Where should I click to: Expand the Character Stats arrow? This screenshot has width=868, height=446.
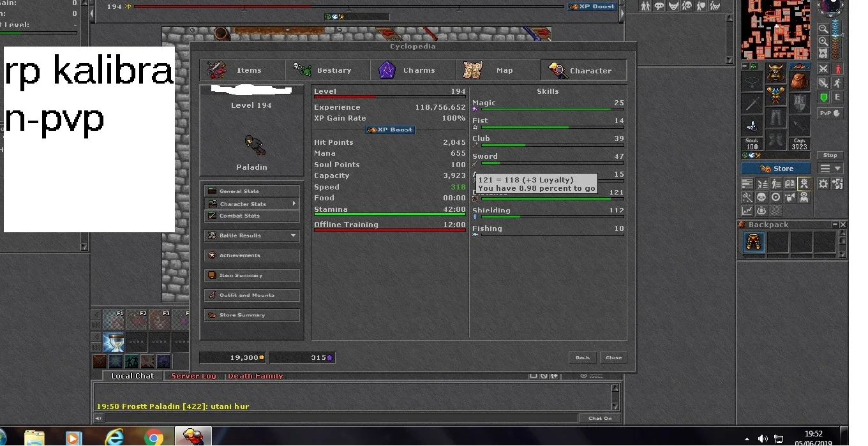tap(294, 204)
